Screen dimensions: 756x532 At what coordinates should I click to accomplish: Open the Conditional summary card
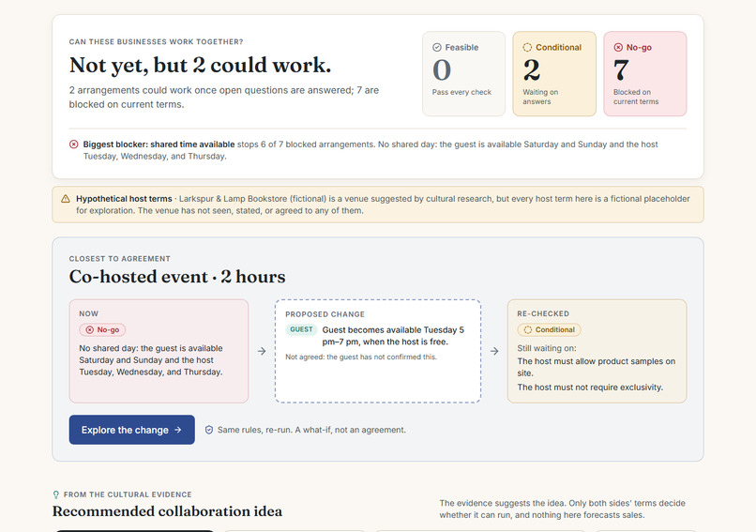(554, 74)
